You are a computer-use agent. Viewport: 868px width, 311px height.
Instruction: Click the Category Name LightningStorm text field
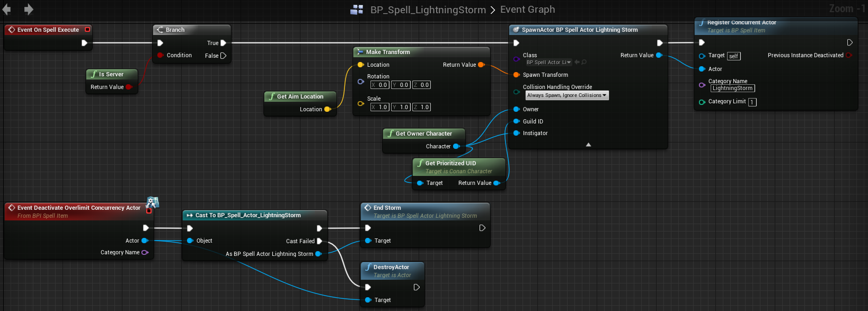click(732, 88)
